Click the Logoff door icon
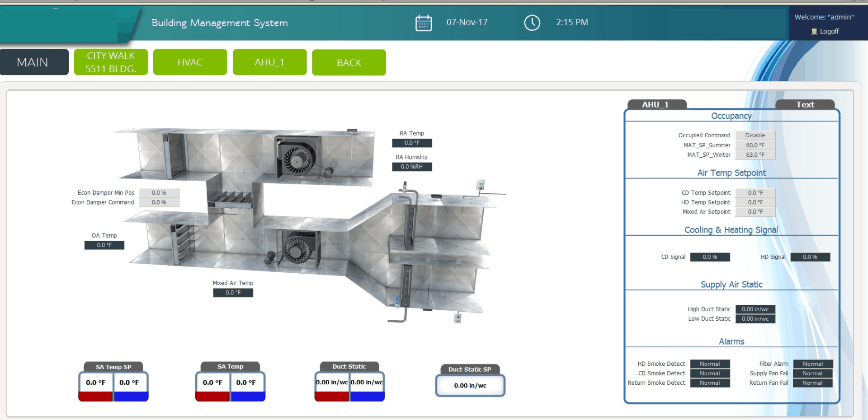Image resolution: width=868 pixels, height=420 pixels. click(x=814, y=32)
